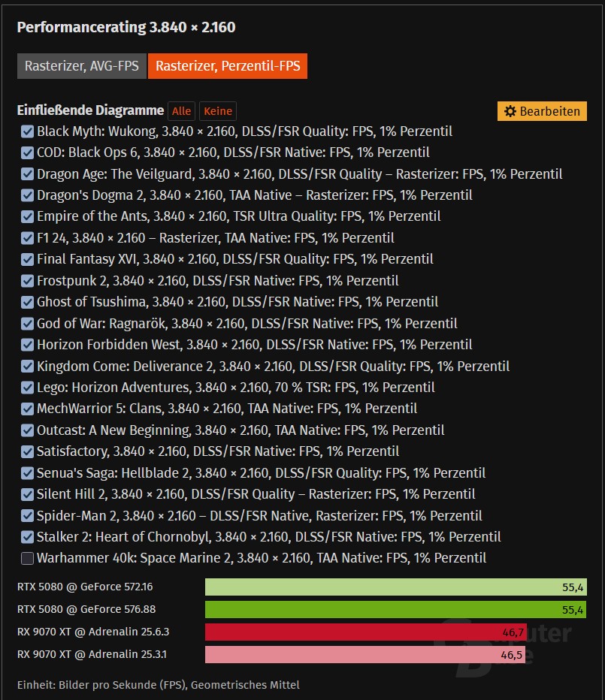The height and width of the screenshot is (700, 605).
Task: Disable COD: Black Ops 6
Action: click(27, 152)
